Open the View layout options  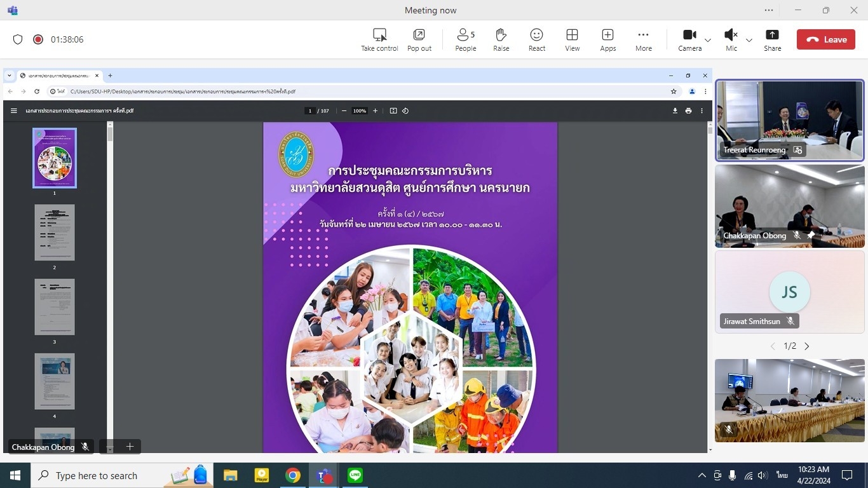tap(573, 39)
